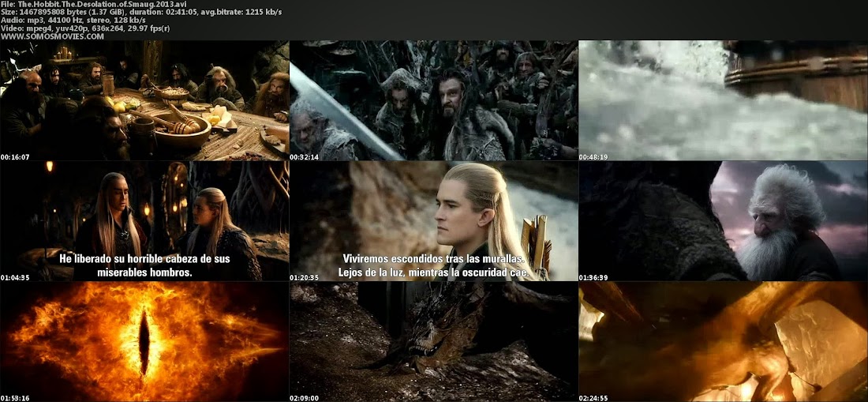This screenshot has height=402, width=868.
Task: Open the fiery eye thumbnail at 01:53:16
Action: 144,342
